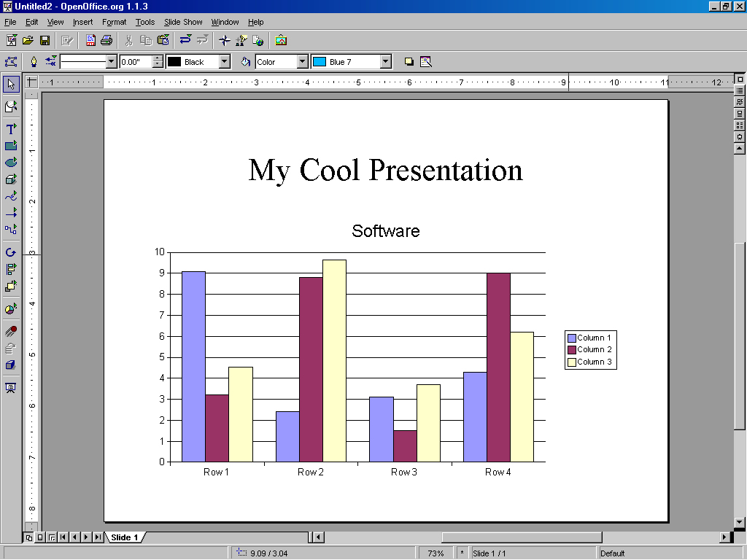Start the slide show from the sidebar icon

(x=11, y=387)
